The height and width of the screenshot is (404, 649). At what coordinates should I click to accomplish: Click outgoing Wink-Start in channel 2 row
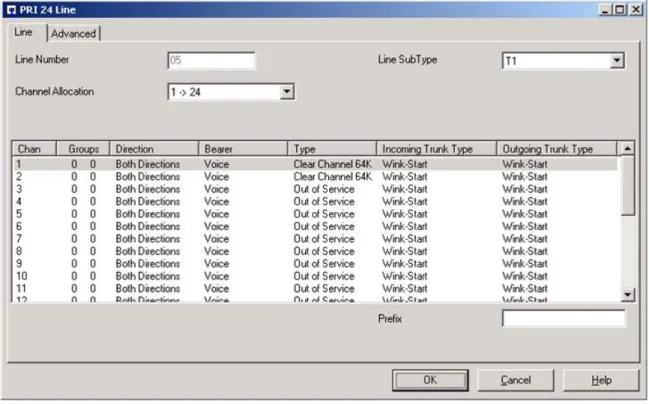[x=525, y=177]
